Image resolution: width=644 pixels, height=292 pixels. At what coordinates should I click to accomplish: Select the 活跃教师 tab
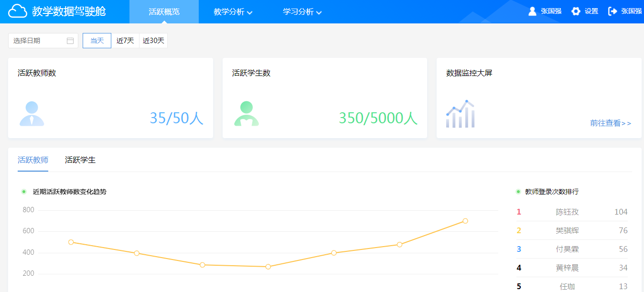[x=33, y=160]
